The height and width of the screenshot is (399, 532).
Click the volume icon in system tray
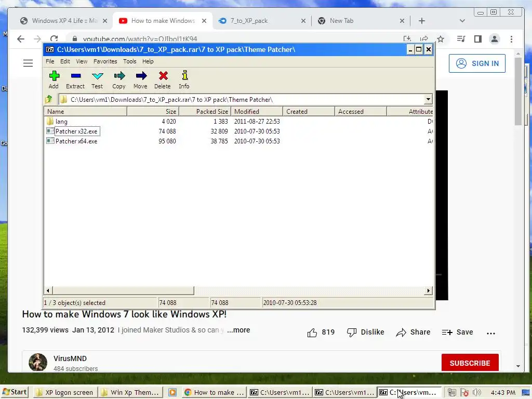pos(476,392)
